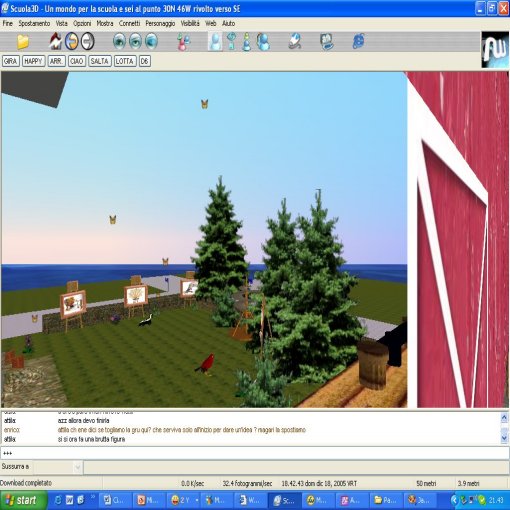Click the HAPPY gesture button
The image size is (510, 510).
[x=34, y=61]
